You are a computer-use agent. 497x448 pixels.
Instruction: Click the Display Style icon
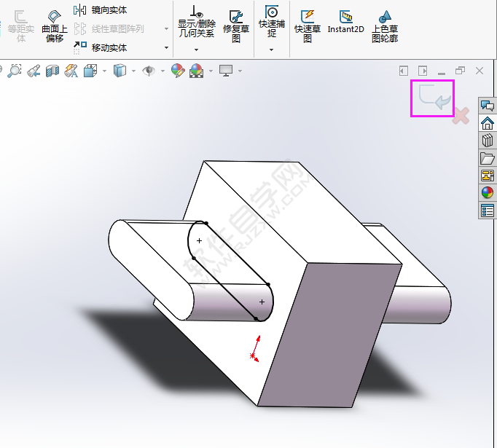tap(120, 71)
